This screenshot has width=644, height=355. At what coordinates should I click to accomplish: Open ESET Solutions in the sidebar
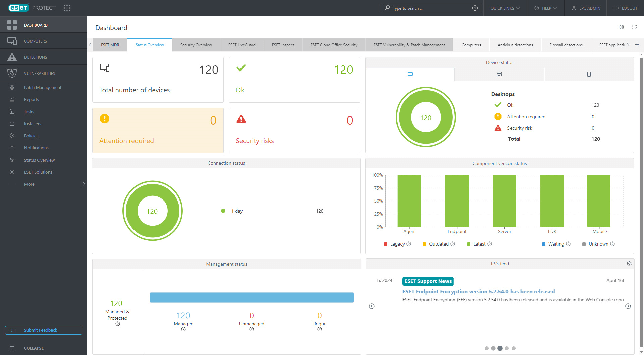[x=38, y=172]
